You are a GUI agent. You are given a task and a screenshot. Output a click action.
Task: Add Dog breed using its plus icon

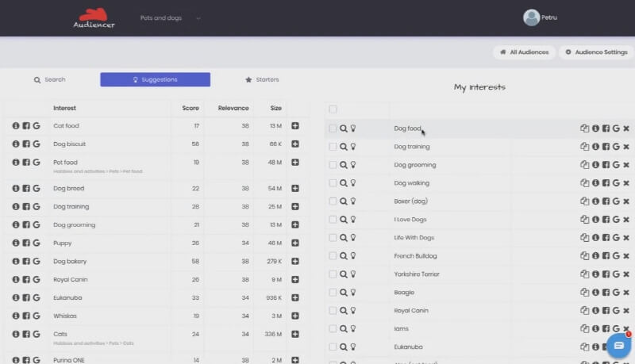click(295, 189)
